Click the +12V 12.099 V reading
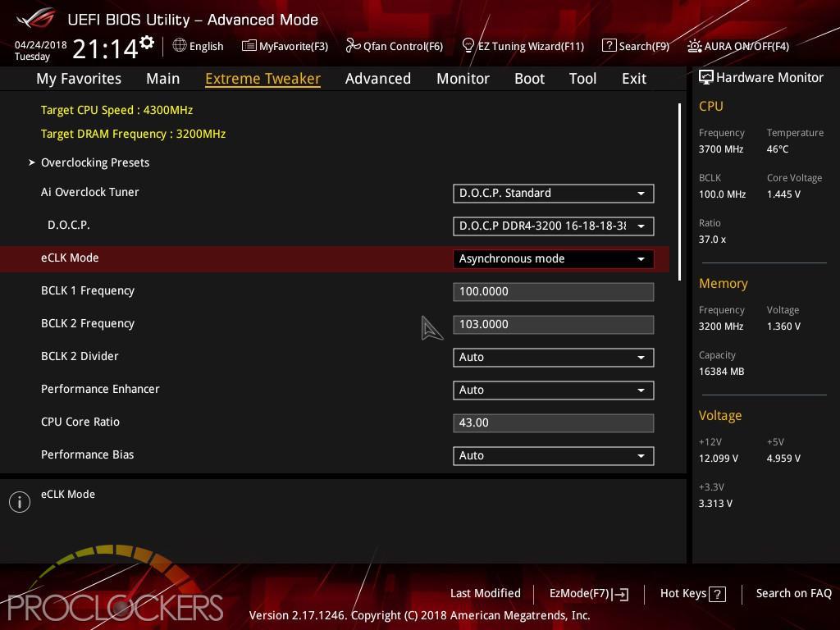 coord(719,459)
